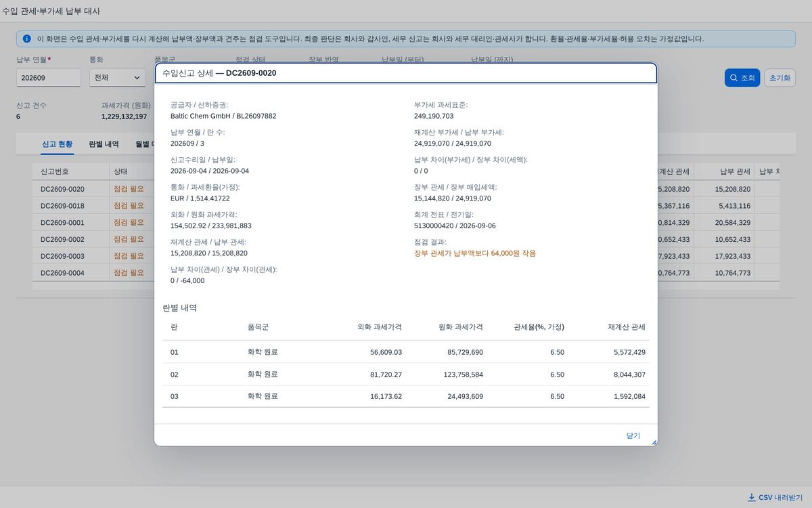Click 부가세 과세표준 value 249,190,703
The width and height of the screenshot is (812, 508).
tap(434, 116)
